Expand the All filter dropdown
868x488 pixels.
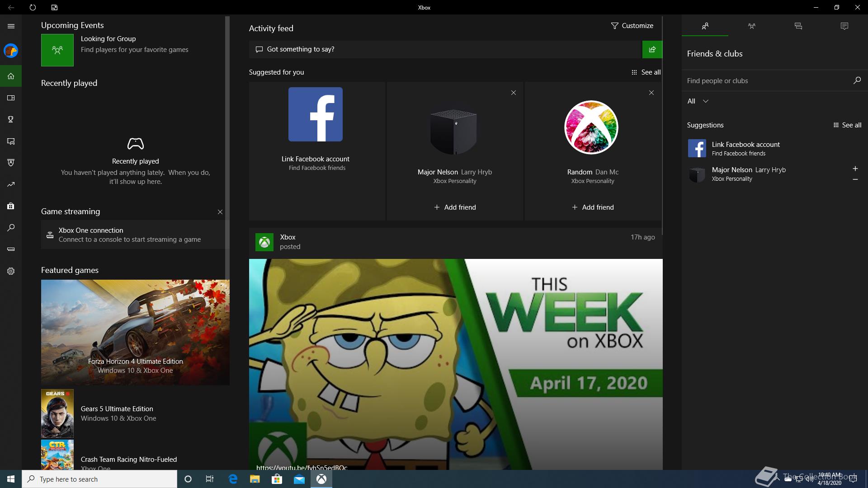(698, 101)
